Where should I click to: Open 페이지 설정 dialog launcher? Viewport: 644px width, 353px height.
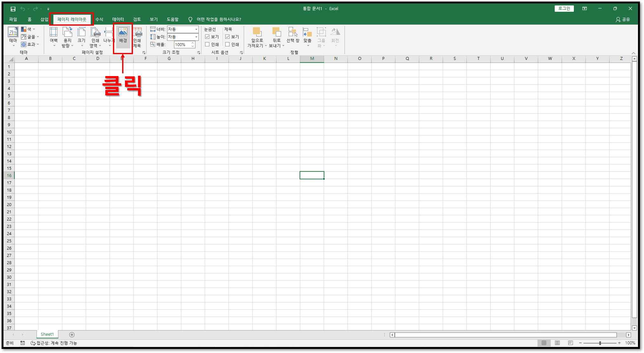click(x=144, y=53)
